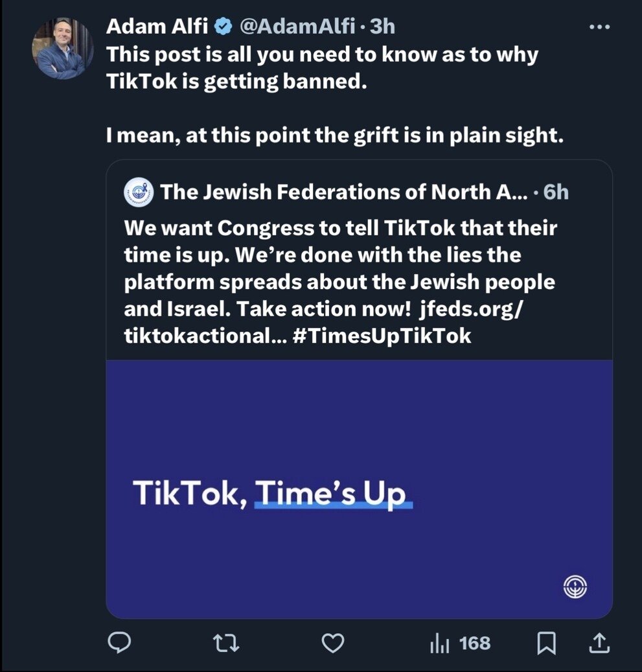Viewport: 642px width, 672px height.
Task: Open the three-dot more options menu
Action: 599,27
